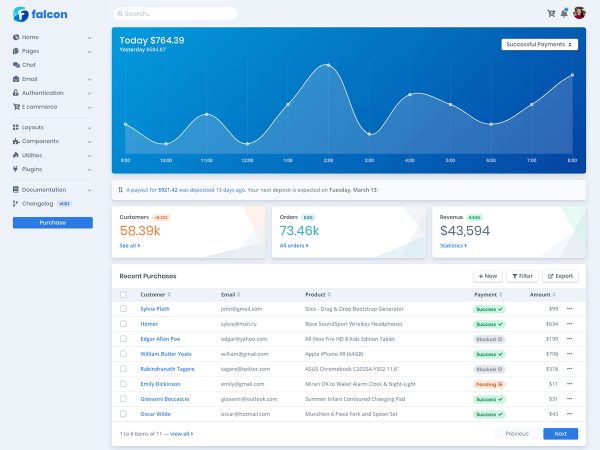Open the Successful Payments dropdown
The width and height of the screenshot is (600, 450).
pyautogui.click(x=540, y=44)
